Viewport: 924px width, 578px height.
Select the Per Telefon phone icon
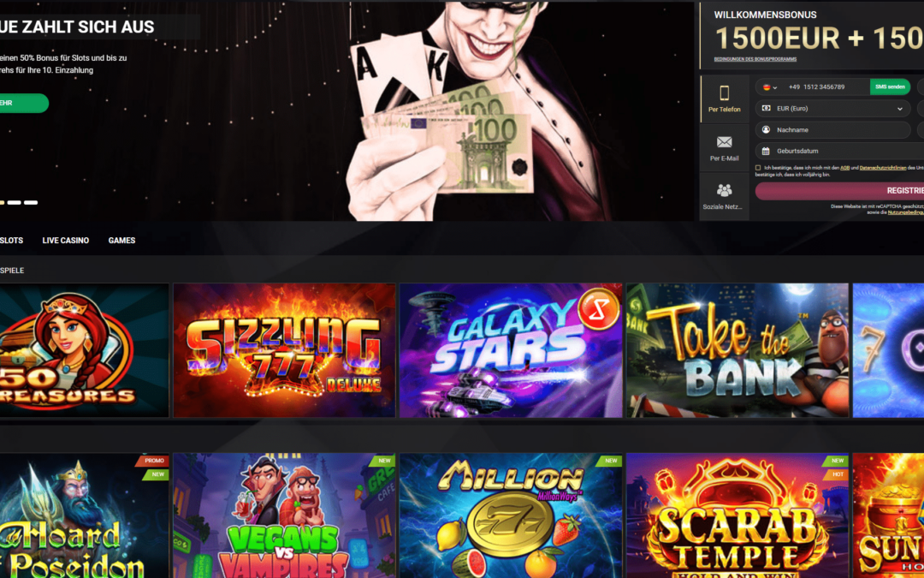[725, 92]
